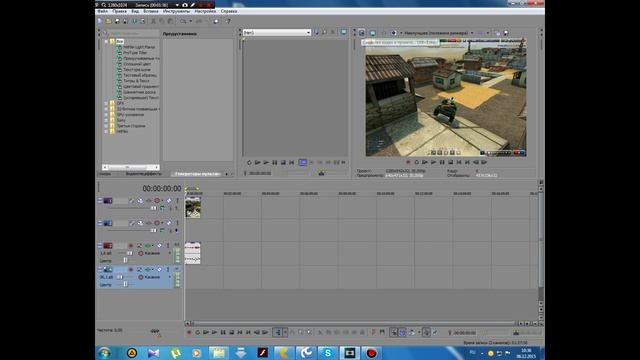
Task: Play the timeline from the start
Action: [206, 333]
